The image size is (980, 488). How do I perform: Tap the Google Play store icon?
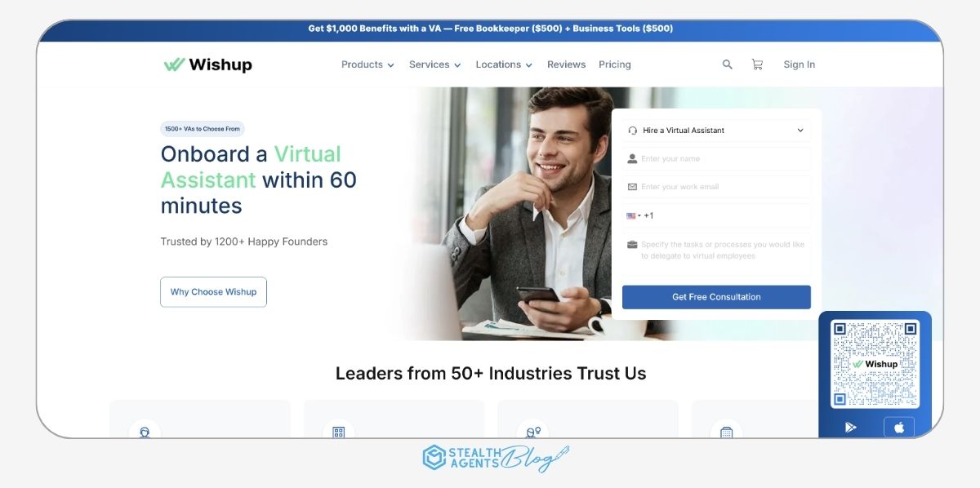tap(850, 428)
